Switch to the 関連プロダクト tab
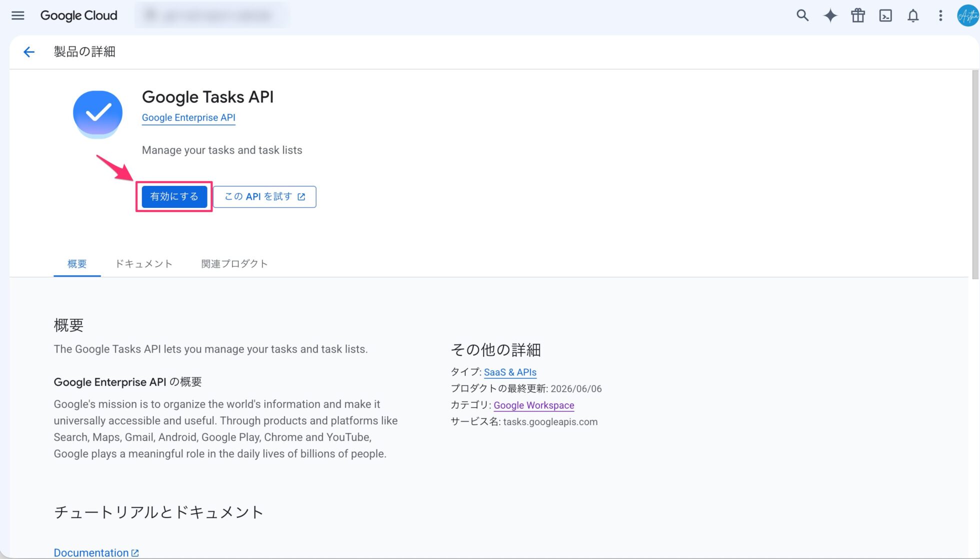The image size is (980, 559). [234, 263]
